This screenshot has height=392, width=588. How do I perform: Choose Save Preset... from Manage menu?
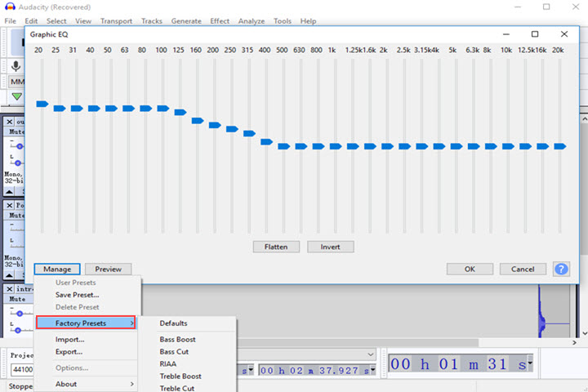point(78,295)
